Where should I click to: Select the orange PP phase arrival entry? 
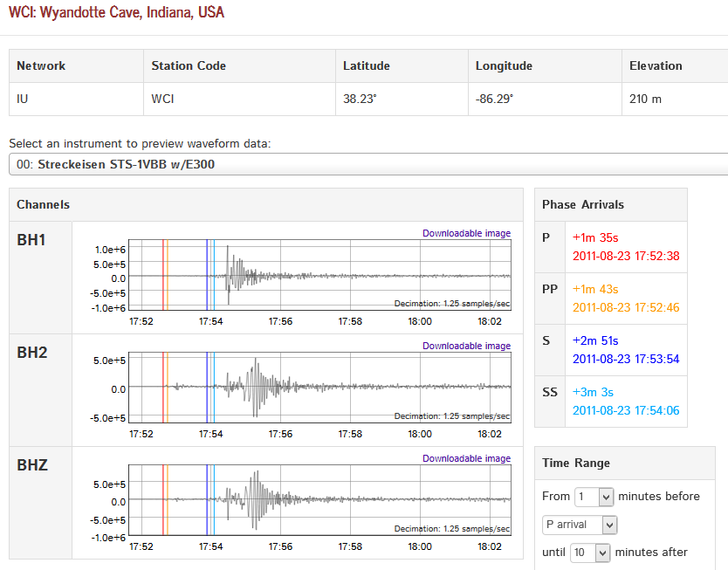(625, 299)
